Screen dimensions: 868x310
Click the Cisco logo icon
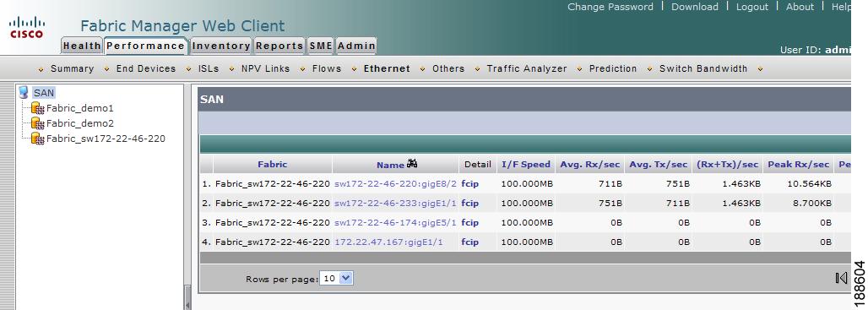(x=26, y=27)
